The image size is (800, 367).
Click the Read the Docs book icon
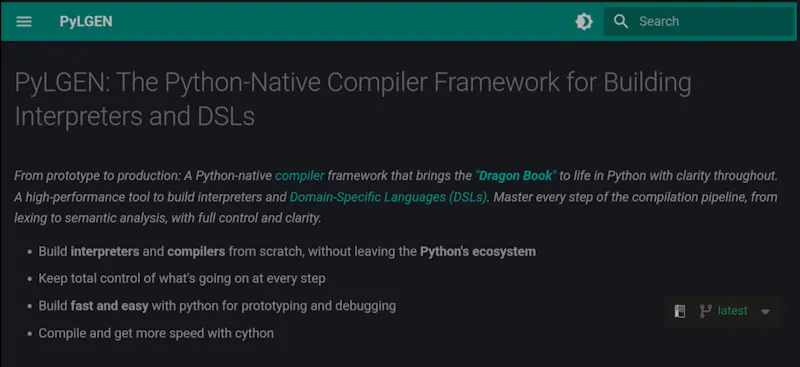pos(680,311)
